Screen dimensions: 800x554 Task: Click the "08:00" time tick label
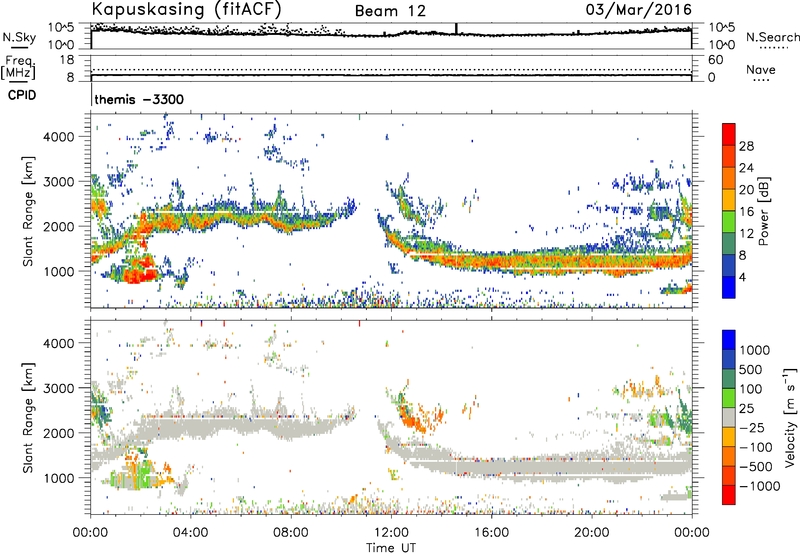point(291,533)
